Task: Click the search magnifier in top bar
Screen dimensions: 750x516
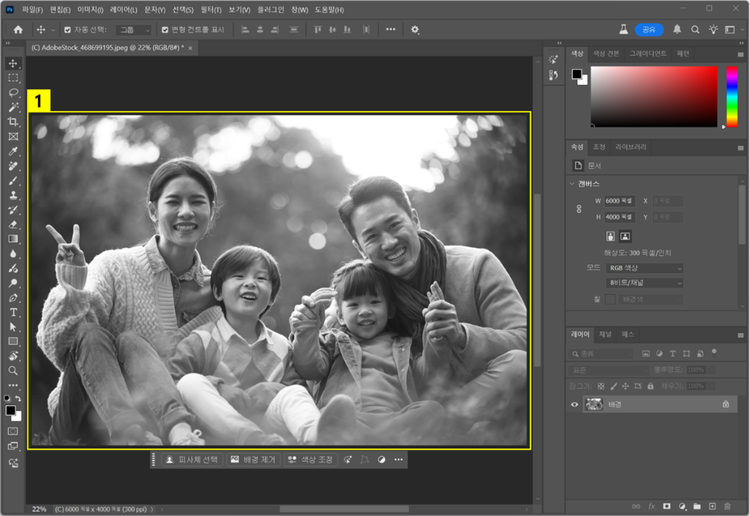Action: coord(697,30)
